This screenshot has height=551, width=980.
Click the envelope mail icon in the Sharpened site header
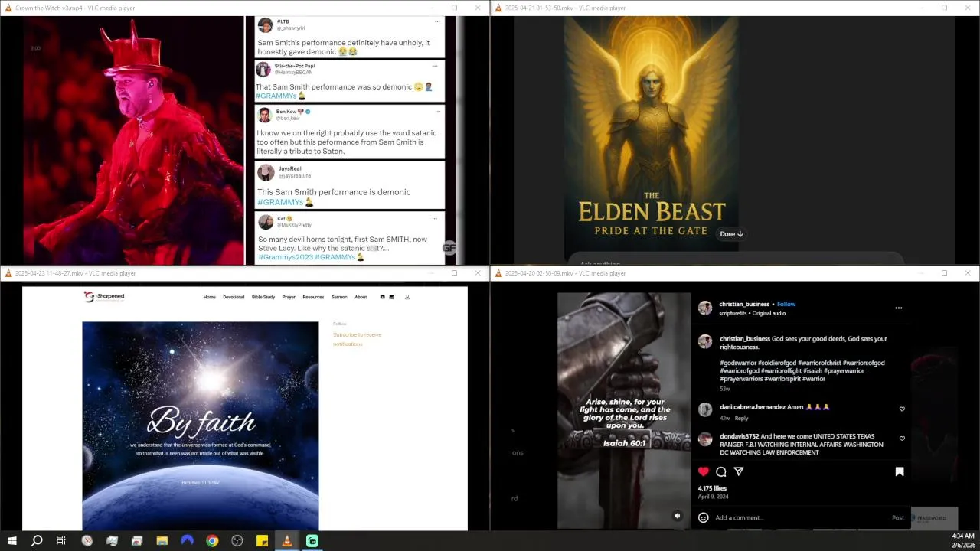391,297
